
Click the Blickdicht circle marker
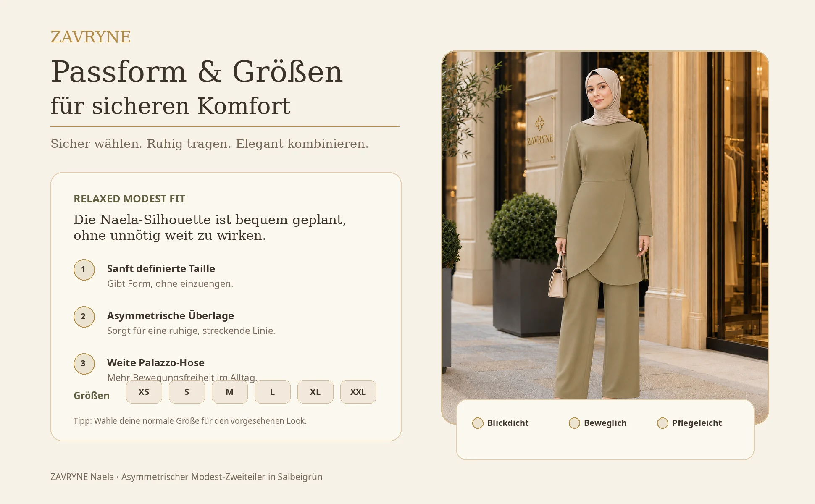(x=478, y=423)
